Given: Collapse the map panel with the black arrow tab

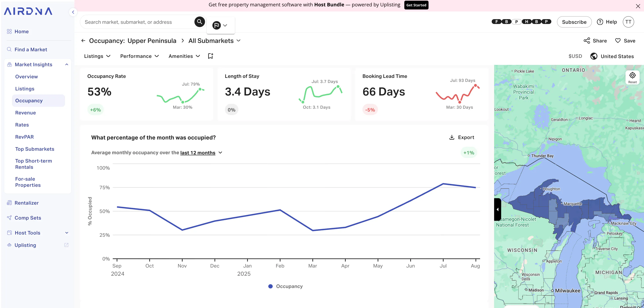Looking at the screenshot, I should point(497,209).
